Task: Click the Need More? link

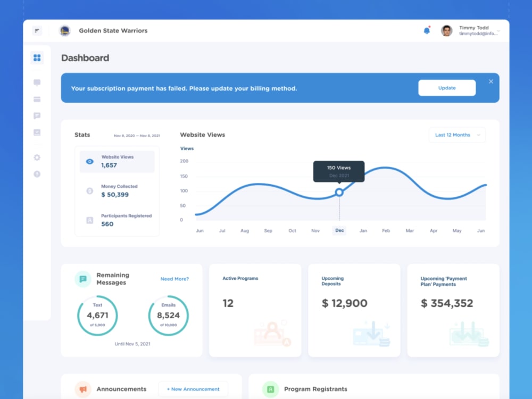Action: point(174,279)
